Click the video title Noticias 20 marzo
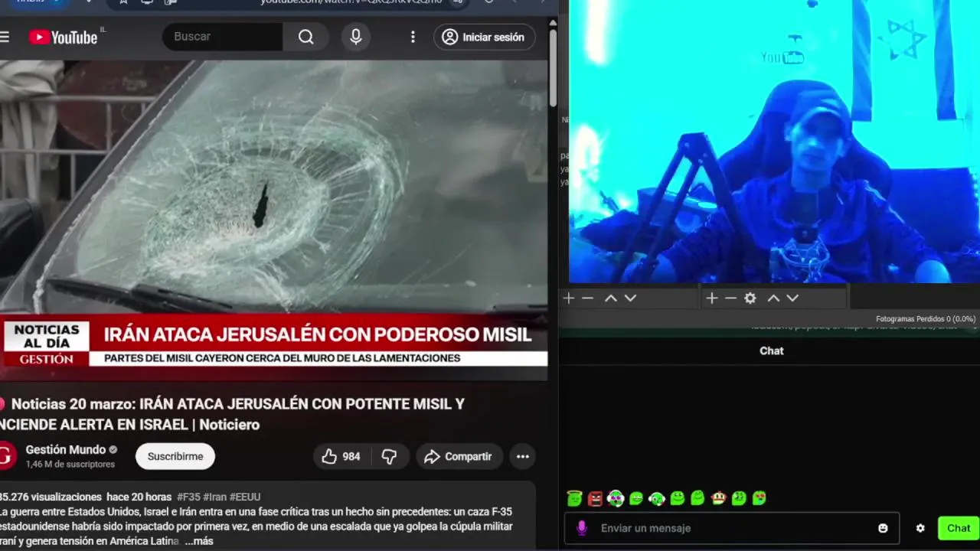The width and height of the screenshot is (980, 551). click(232, 414)
